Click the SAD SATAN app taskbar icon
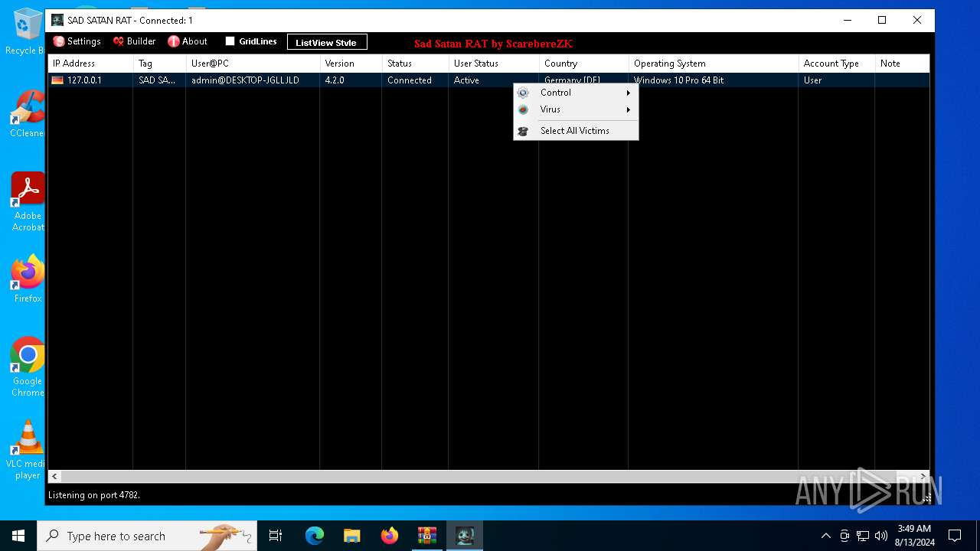The width and height of the screenshot is (980, 551). [465, 536]
